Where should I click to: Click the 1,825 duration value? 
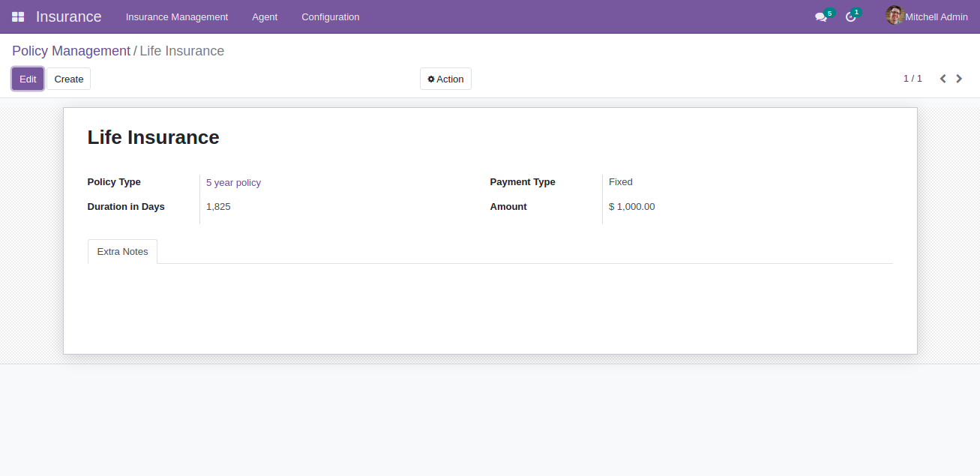[218, 207]
